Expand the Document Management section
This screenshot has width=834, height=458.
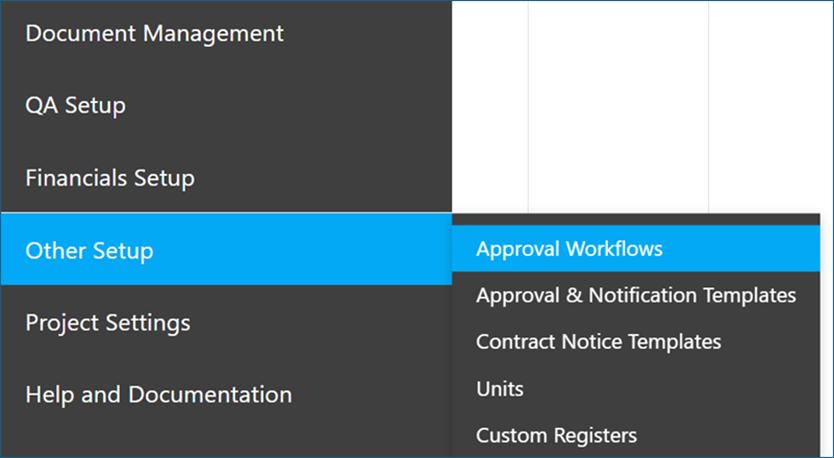pos(154,33)
